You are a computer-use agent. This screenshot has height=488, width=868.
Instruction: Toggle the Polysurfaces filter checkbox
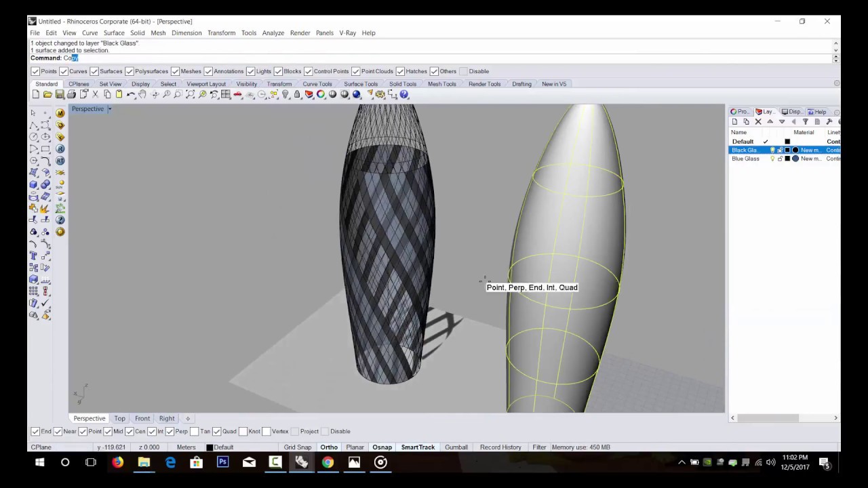130,71
